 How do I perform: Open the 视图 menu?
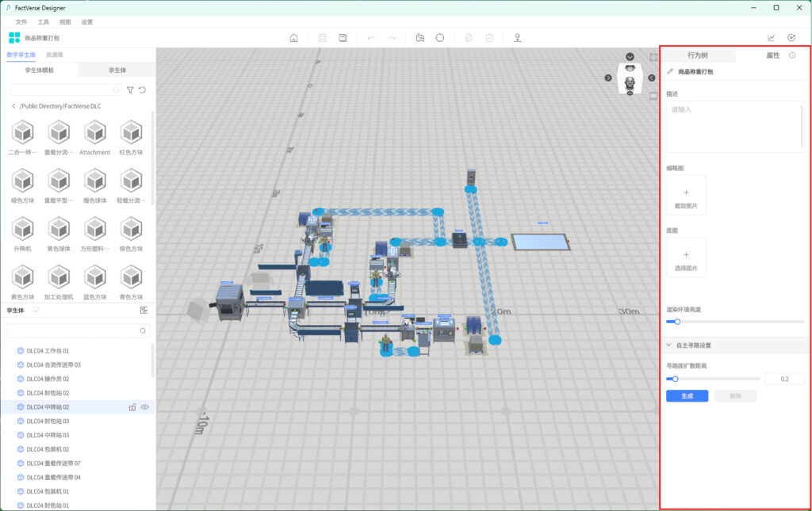[65, 22]
